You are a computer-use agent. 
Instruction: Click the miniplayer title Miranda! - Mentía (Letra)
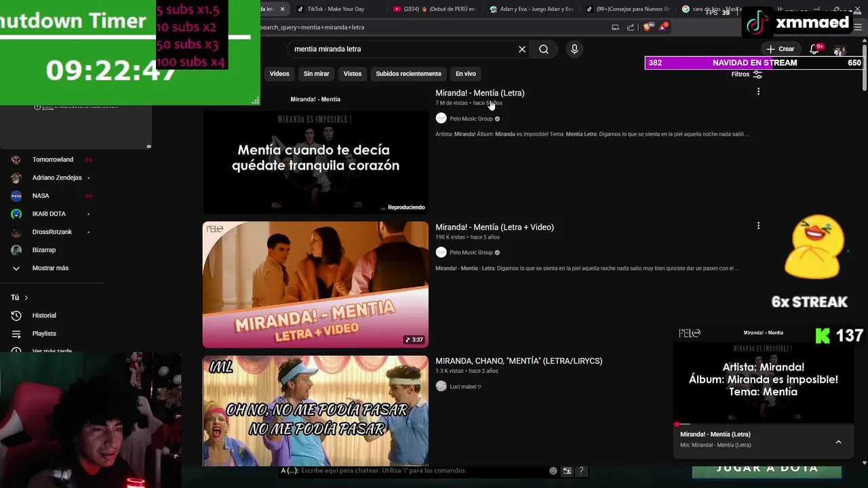pyautogui.click(x=715, y=434)
